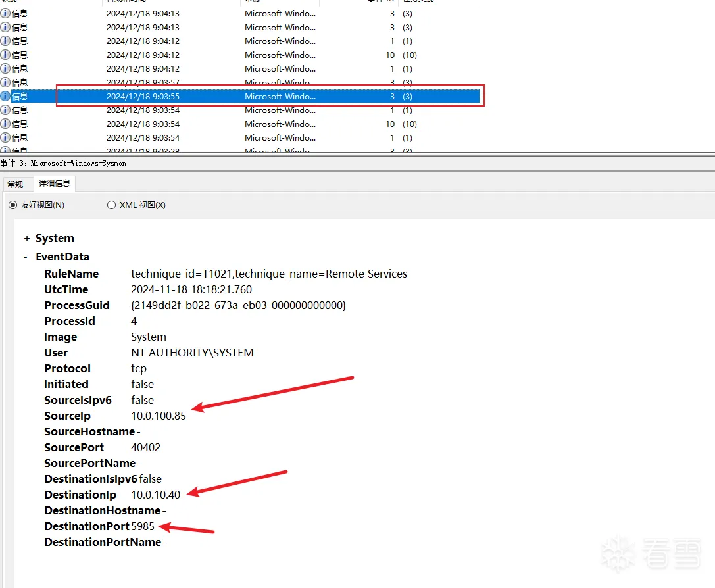This screenshot has width=715, height=588.
Task: Switch to the 常规 tab
Action: tap(16, 184)
